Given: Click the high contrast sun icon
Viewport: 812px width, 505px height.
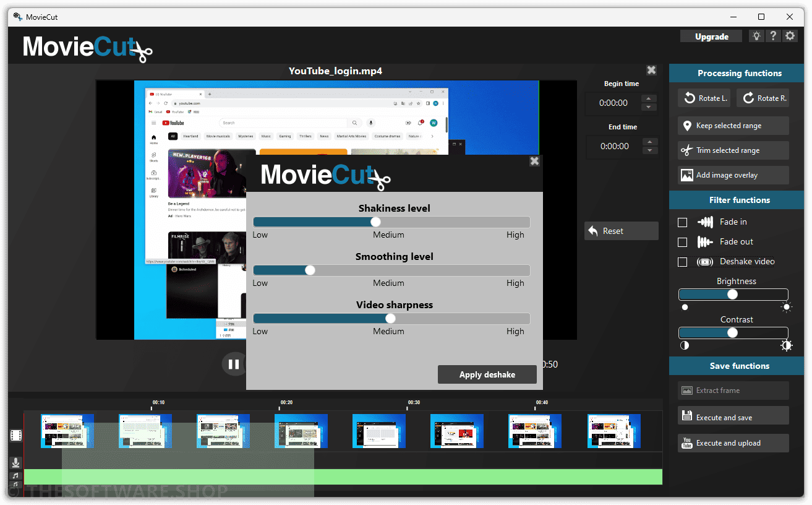Looking at the screenshot, I should tap(787, 345).
